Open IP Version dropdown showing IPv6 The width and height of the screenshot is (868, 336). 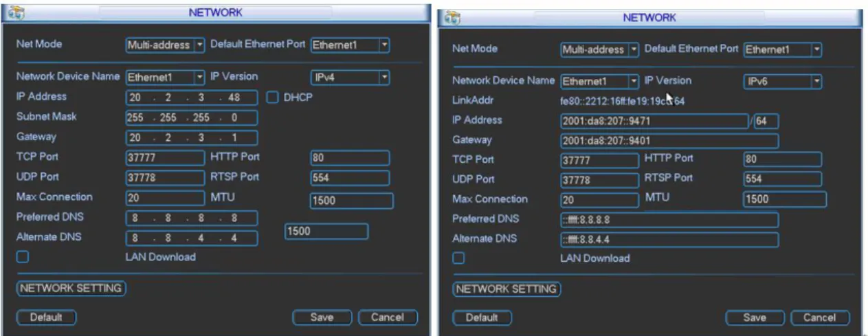click(783, 81)
